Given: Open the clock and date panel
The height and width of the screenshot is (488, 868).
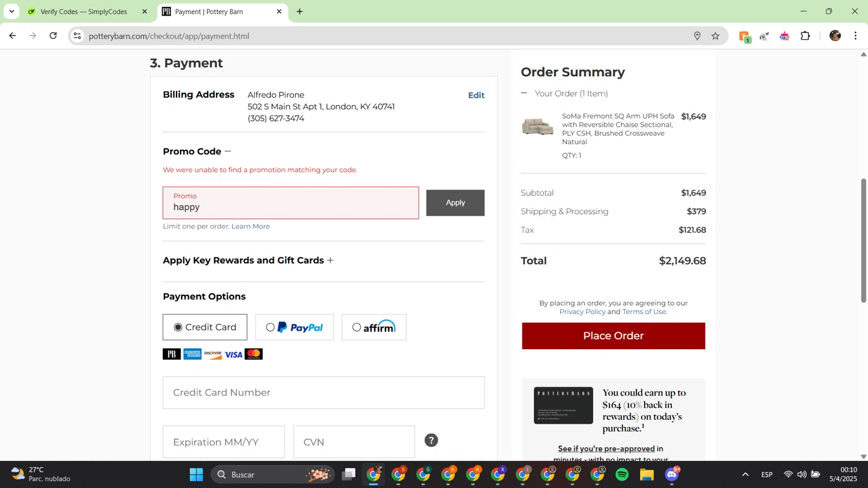Looking at the screenshot, I should pos(843,474).
